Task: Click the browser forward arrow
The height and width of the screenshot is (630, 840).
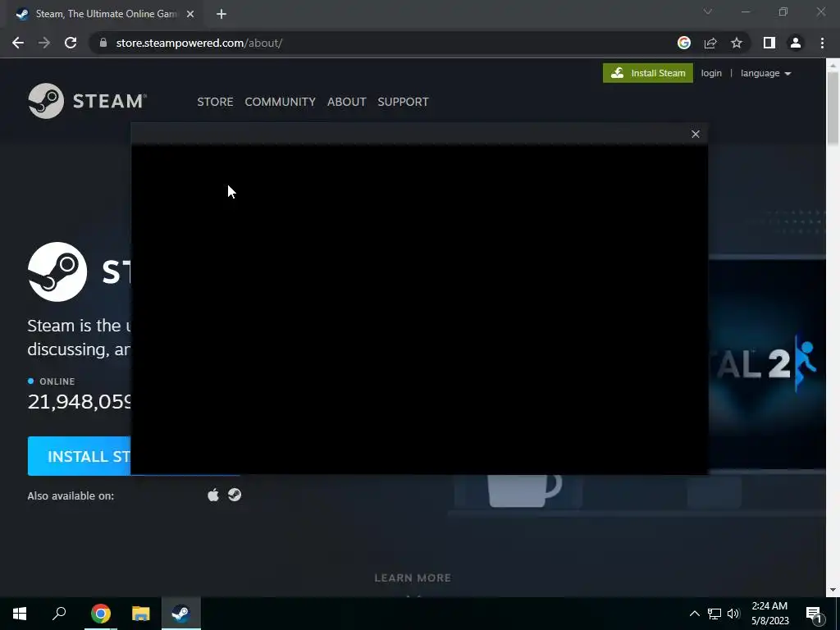Action: (x=44, y=43)
